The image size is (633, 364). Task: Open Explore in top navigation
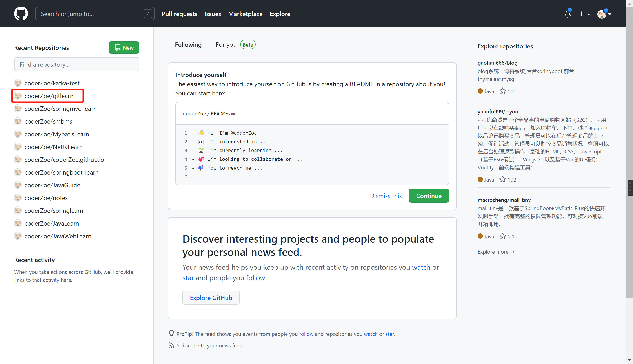tap(280, 14)
